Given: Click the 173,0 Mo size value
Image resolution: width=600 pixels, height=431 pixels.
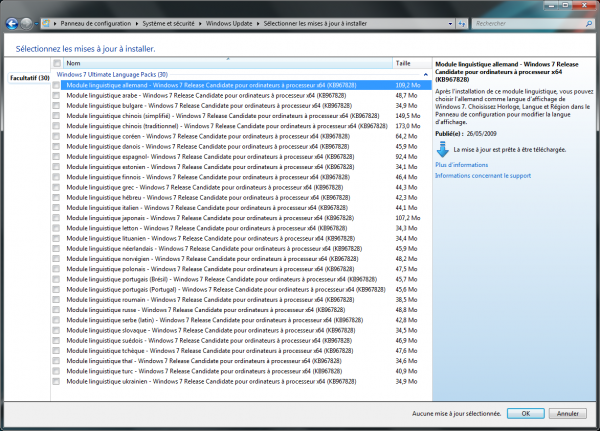Looking at the screenshot, I should click(x=408, y=126).
